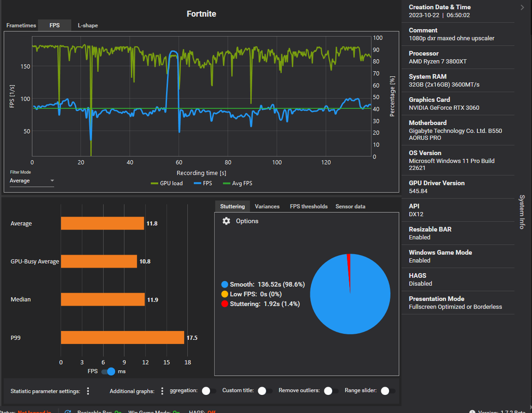This screenshot has height=413, width=532.
Task: Click 'Fullscreen Optimized or Borderless' presentation mode
Action: (455, 307)
